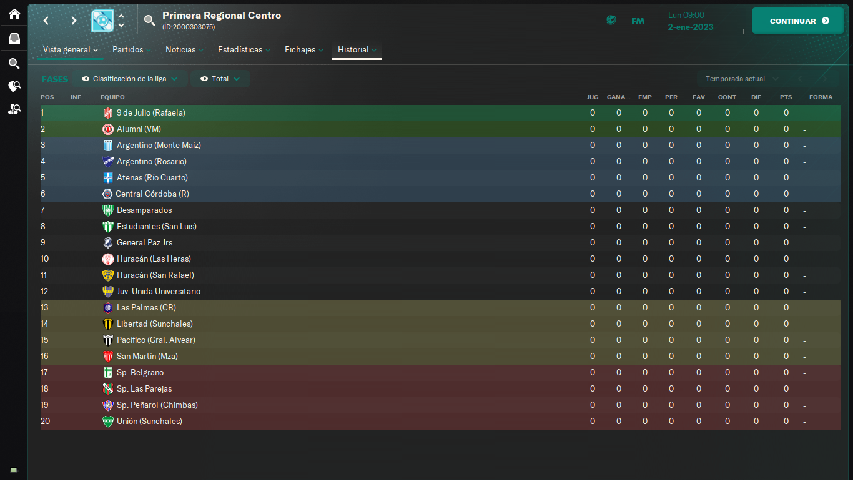This screenshot has width=853, height=504.
Task: Open the inbox tray icon
Action: coord(14,38)
